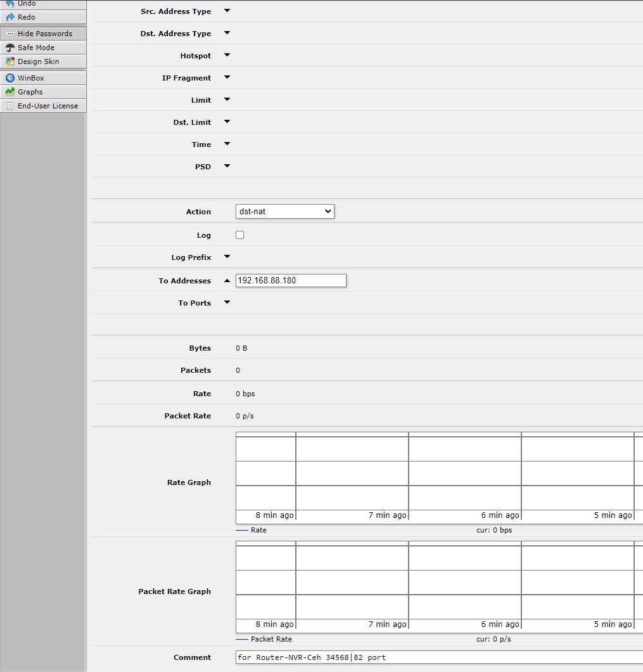Viewport: 643px width, 672px height.
Task: Expand the IP Fragment option
Action: click(227, 77)
